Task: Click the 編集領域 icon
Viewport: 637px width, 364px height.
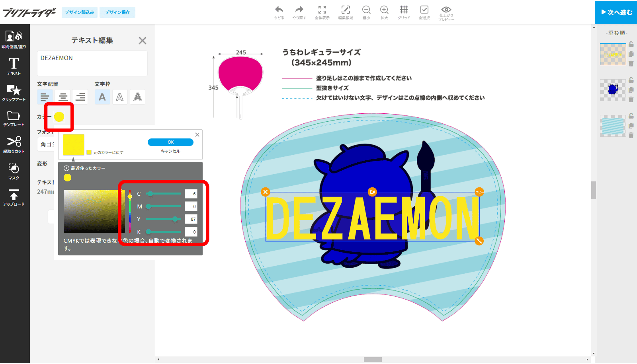Action: pyautogui.click(x=346, y=12)
